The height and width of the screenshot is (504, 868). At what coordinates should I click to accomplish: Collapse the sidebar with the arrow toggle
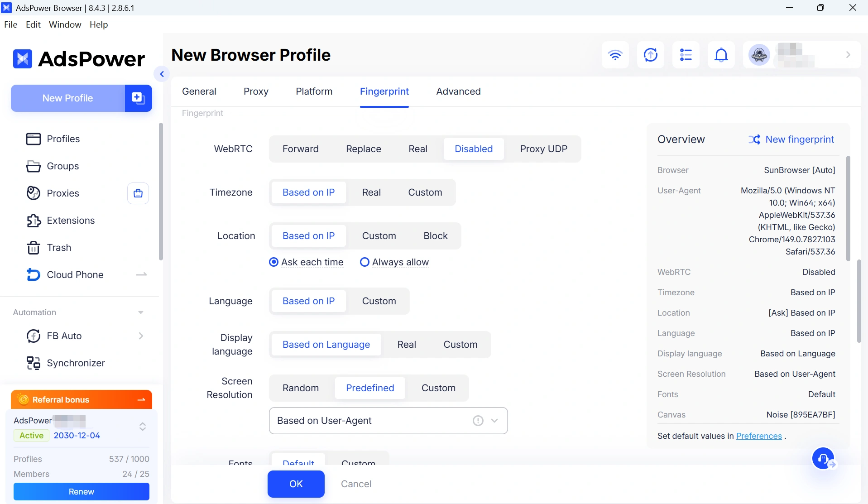click(162, 74)
